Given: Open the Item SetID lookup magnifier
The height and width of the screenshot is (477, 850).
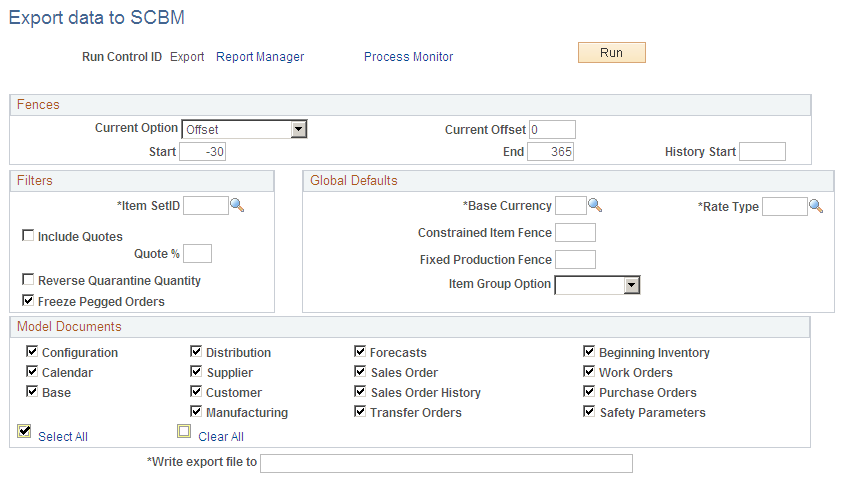Looking at the screenshot, I should point(237,205).
